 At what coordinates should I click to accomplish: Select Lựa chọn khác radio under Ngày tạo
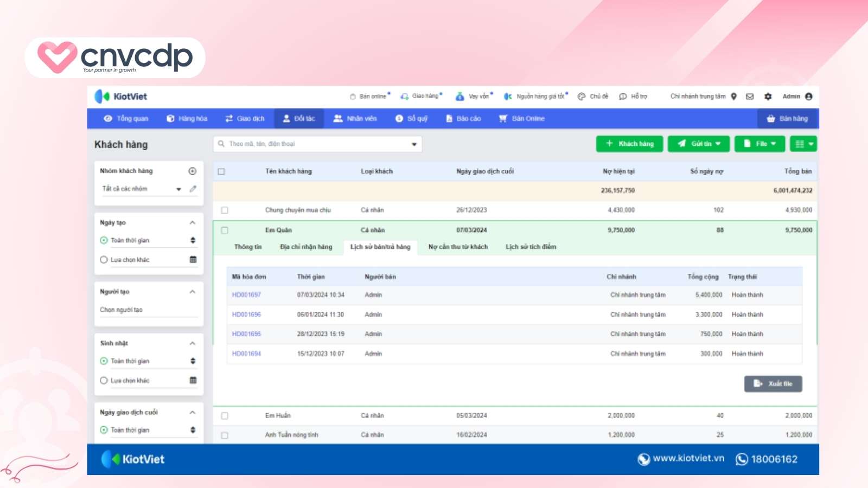pyautogui.click(x=104, y=260)
